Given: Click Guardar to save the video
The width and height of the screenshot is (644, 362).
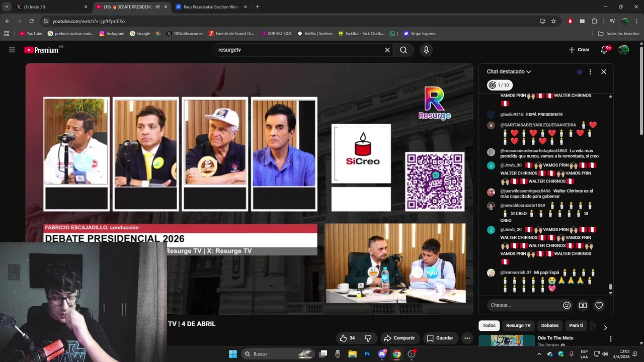Looking at the screenshot, I should (440, 338).
